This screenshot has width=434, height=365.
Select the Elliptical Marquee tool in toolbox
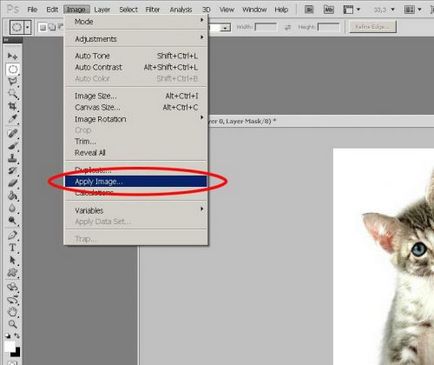[x=13, y=69]
